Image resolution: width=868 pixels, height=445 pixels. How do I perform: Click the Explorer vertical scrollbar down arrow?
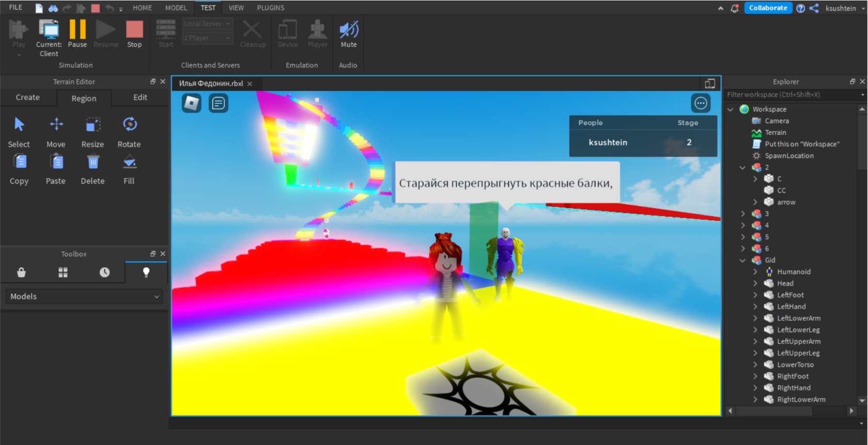pyautogui.click(x=862, y=401)
